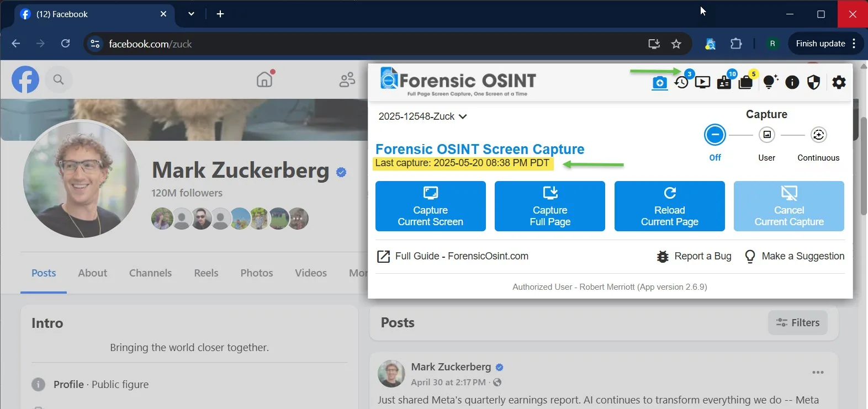This screenshot has height=409, width=868.
Task: Open the video recording monitor icon
Action: [702, 83]
